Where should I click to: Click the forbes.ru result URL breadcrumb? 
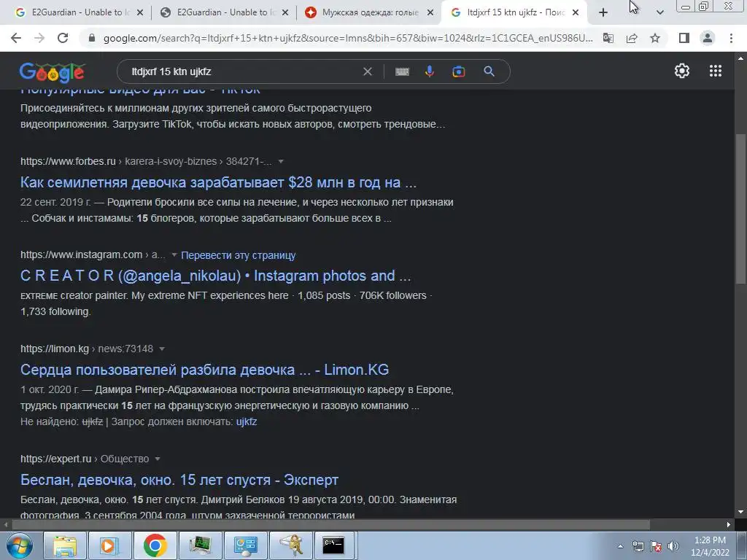pos(146,161)
